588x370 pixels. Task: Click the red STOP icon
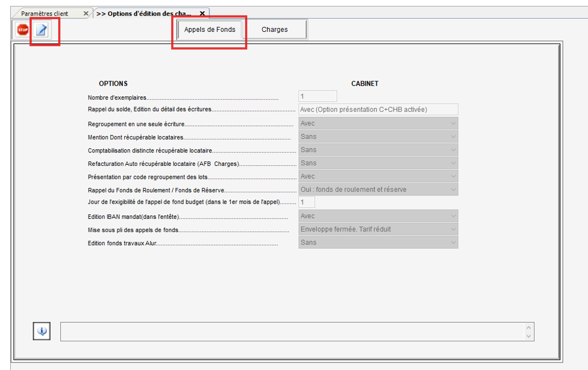click(x=23, y=30)
